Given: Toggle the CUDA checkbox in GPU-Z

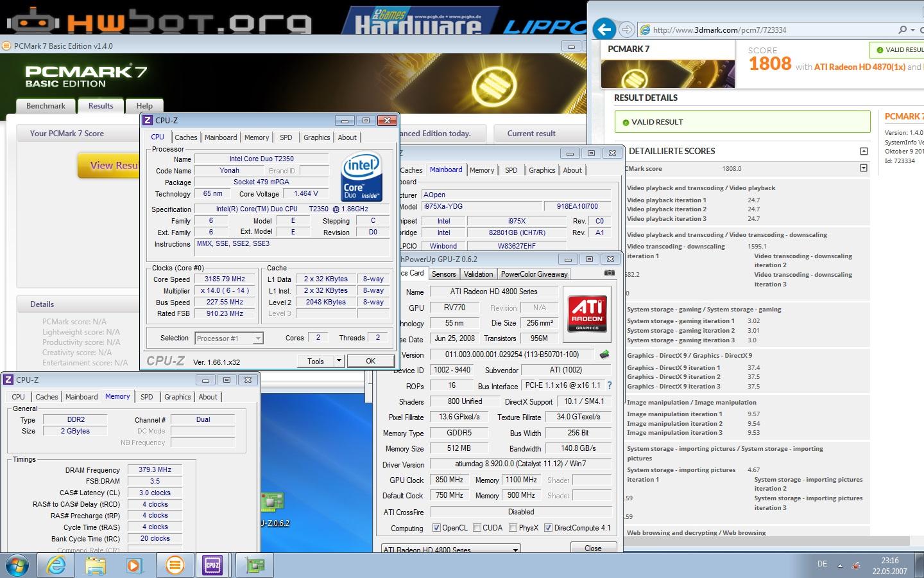Looking at the screenshot, I should coord(477,528).
